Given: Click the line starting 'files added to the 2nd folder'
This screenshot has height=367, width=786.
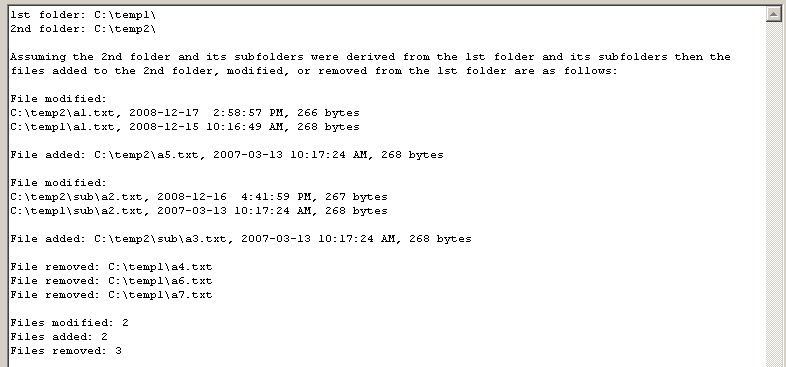Looking at the screenshot, I should [314, 71].
